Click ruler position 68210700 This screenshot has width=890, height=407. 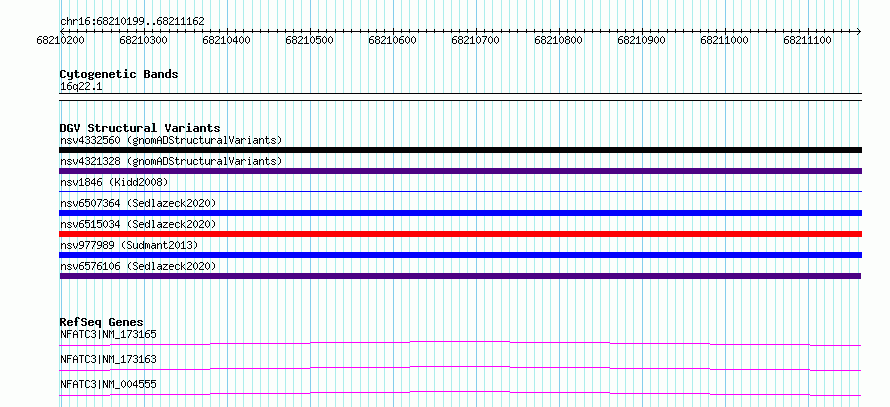click(476, 40)
